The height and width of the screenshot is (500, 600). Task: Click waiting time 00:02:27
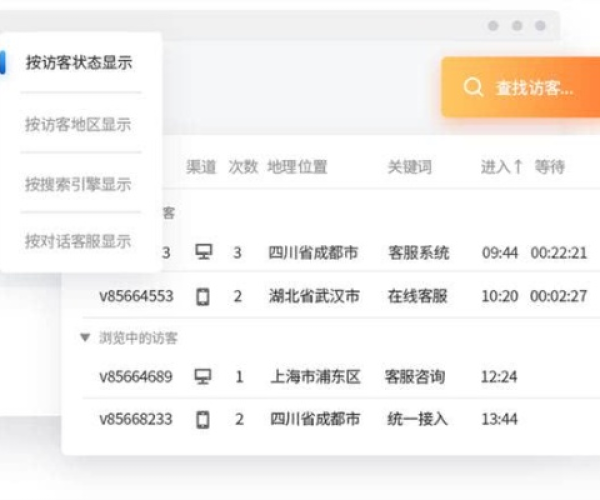click(558, 296)
